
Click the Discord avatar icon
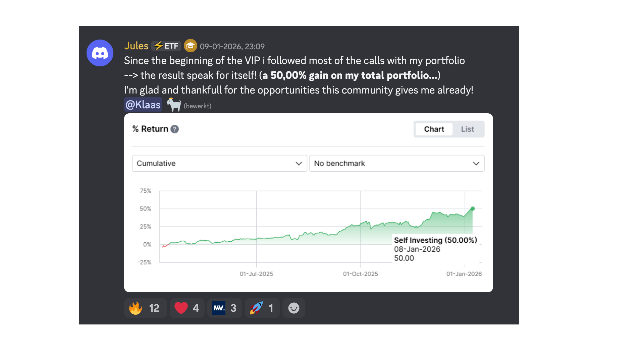100,53
